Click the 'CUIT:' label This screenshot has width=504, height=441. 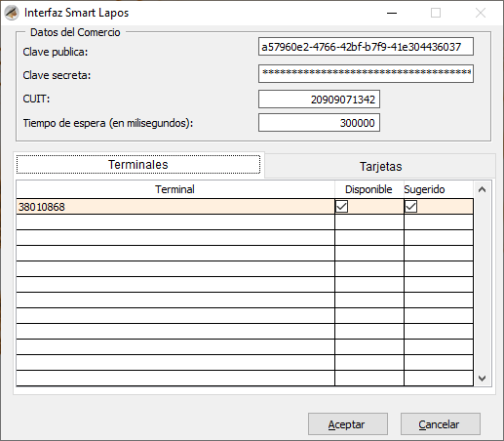pyautogui.click(x=36, y=99)
